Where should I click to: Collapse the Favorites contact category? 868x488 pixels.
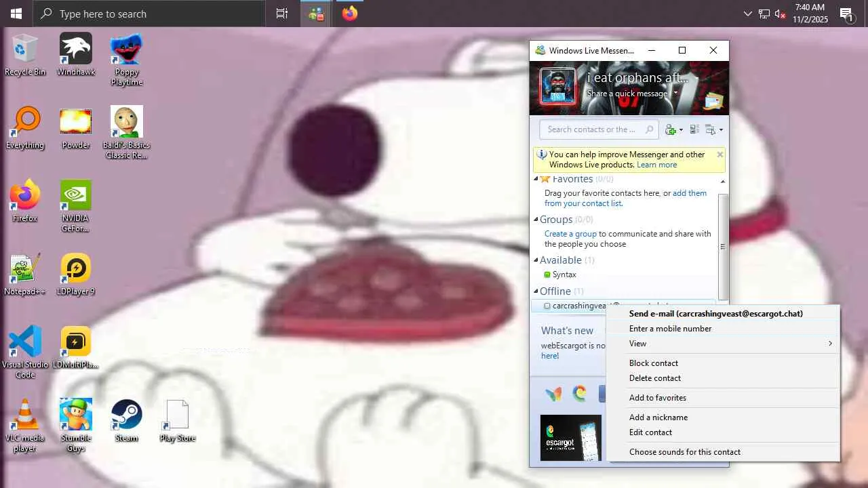click(536, 179)
